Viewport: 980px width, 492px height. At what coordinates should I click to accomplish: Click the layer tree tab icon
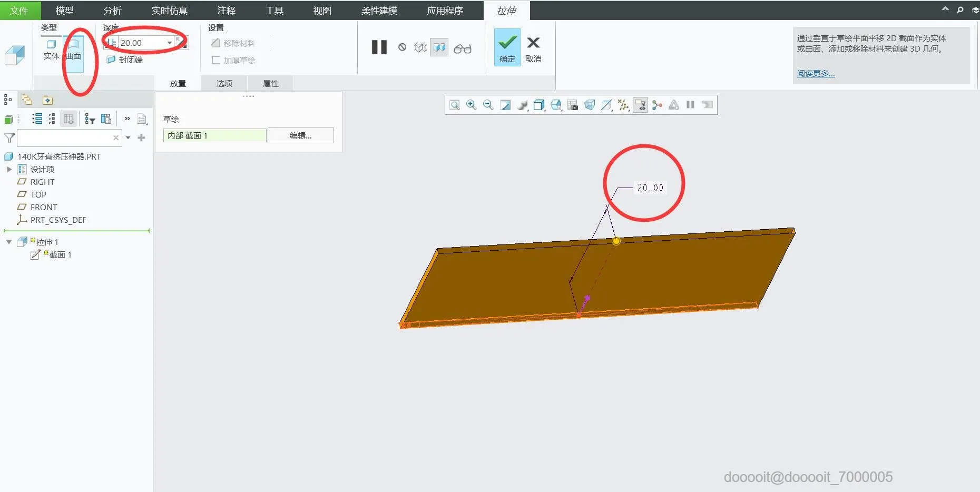27,100
